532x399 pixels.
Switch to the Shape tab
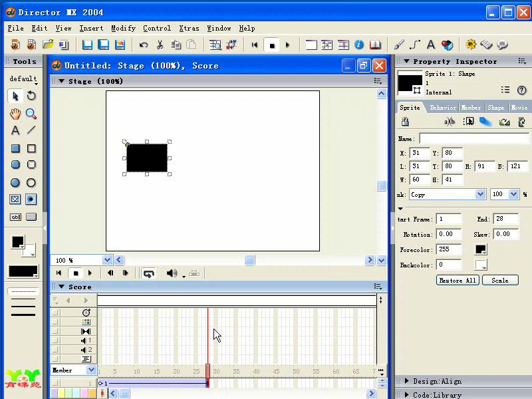coord(495,108)
